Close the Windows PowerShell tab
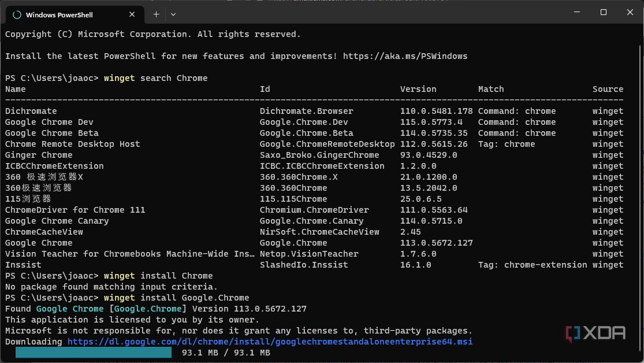Viewport: 644px width, 363px height. pyautogui.click(x=132, y=14)
